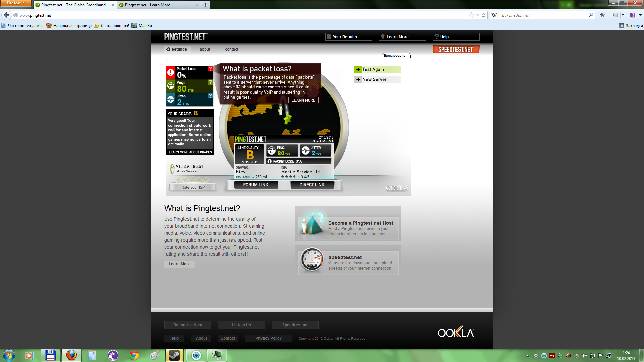Click the DIRECT LINK button

312,185
